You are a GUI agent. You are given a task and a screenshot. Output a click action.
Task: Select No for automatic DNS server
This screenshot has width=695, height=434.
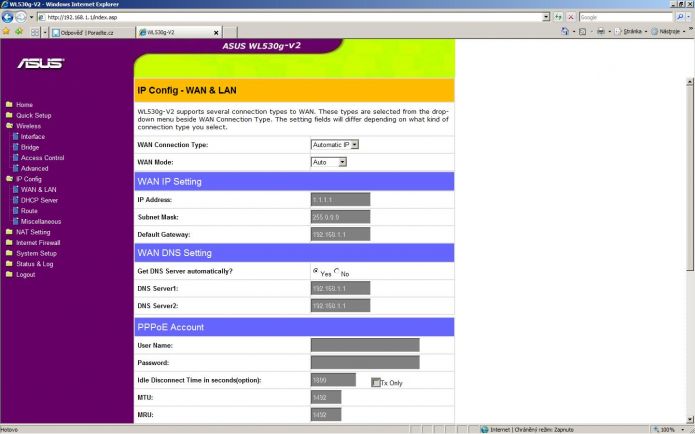coord(337,271)
